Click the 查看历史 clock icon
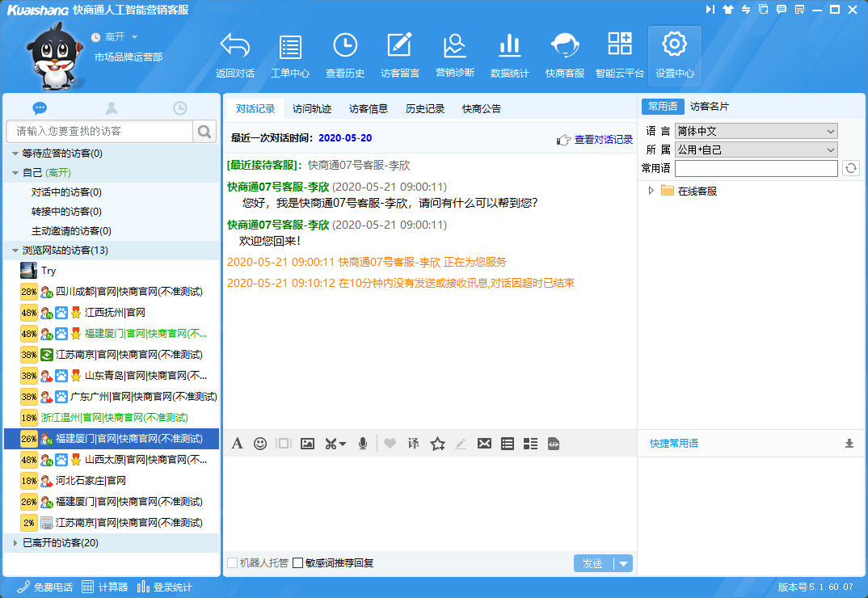868x598 pixels. click(x=345, y=47)
